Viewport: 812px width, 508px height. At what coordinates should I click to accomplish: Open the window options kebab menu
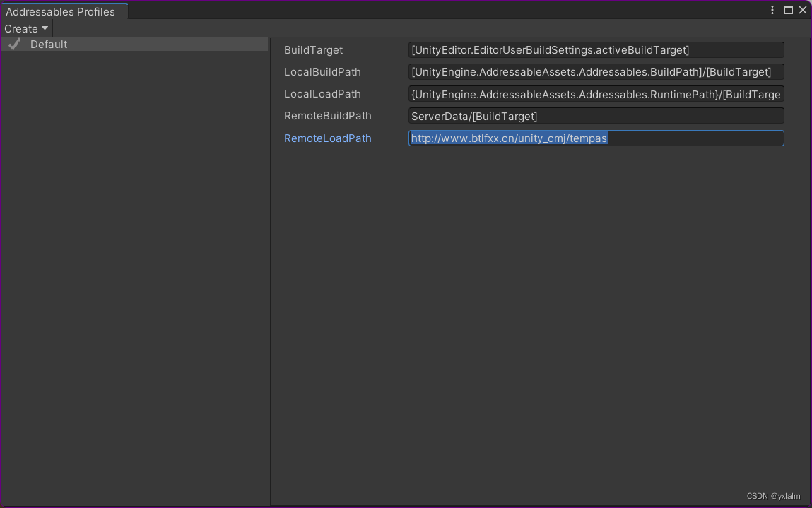click(x=773, y=10)
